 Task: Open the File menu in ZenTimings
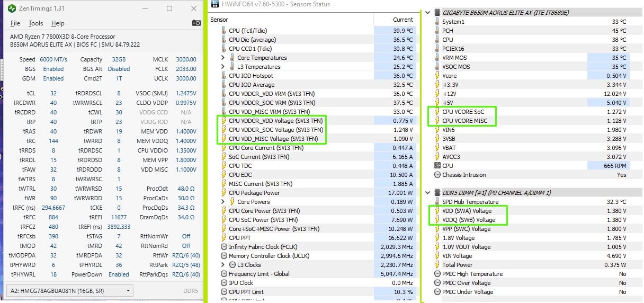coord(15,23)
